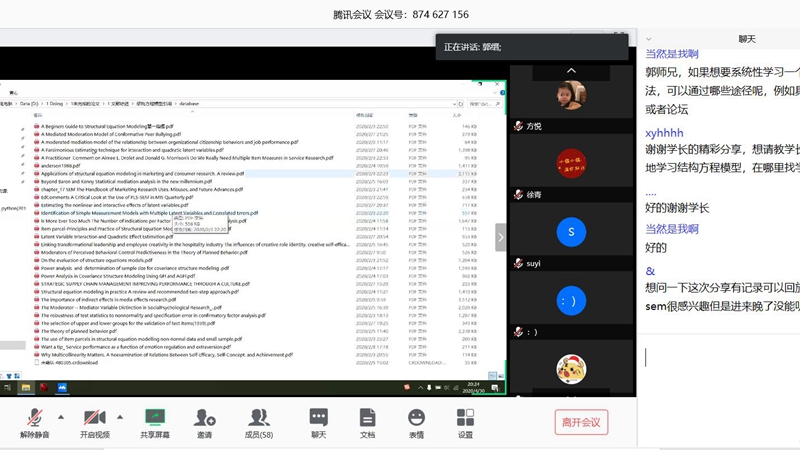Open blue app icon on shared taskbar

click(x=62, y=388)
